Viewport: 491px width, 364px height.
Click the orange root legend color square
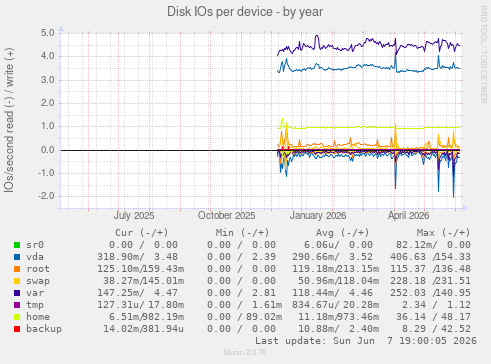click(17, 269)
